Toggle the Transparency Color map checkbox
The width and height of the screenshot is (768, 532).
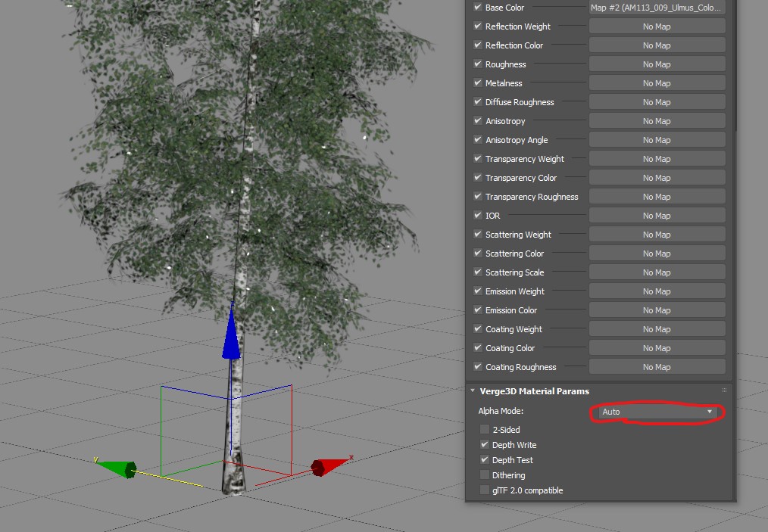[478, 178]
